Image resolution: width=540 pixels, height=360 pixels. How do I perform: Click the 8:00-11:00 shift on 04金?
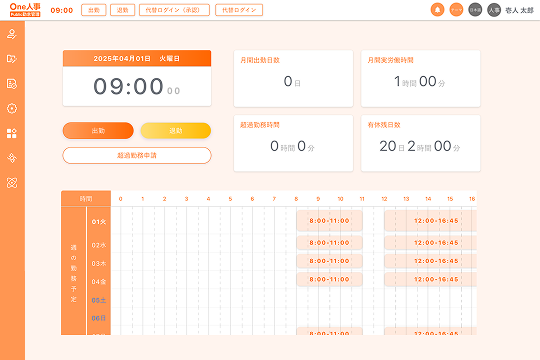[329, 279]
